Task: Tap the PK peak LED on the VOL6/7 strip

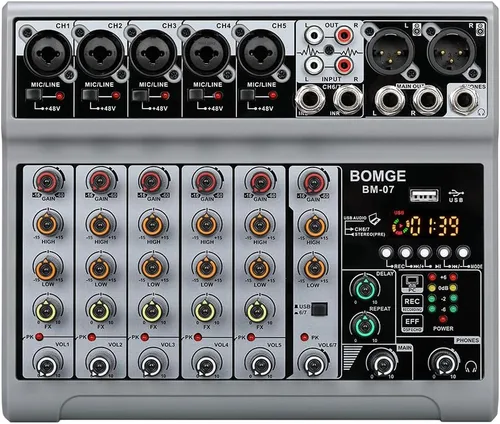Action: pos(304,337)
